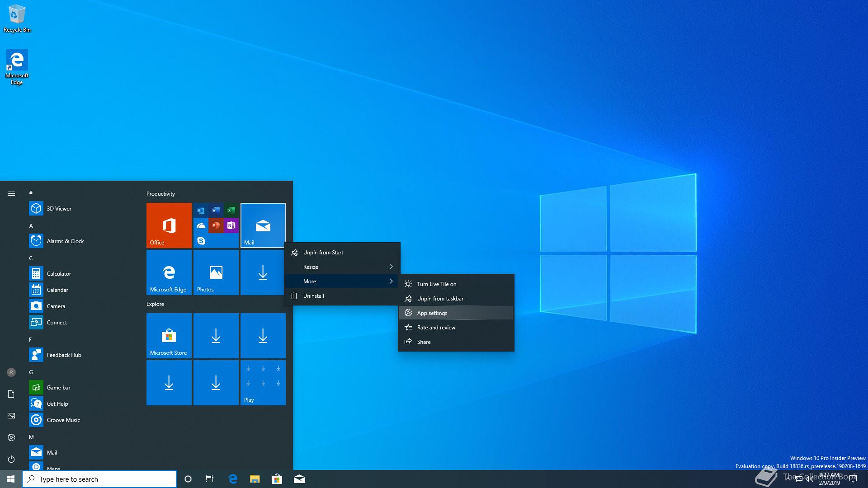868x488 pixels.
Task: Expand the Resize submenu
Action: [342, 267]
